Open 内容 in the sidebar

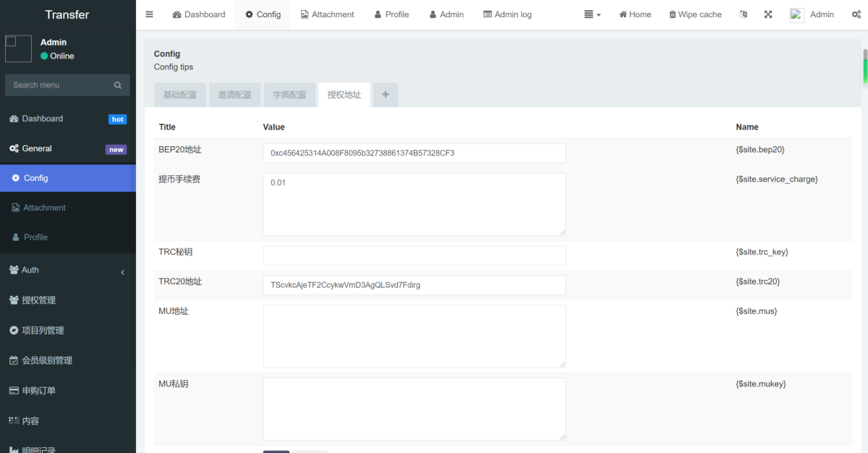(68, 420)
